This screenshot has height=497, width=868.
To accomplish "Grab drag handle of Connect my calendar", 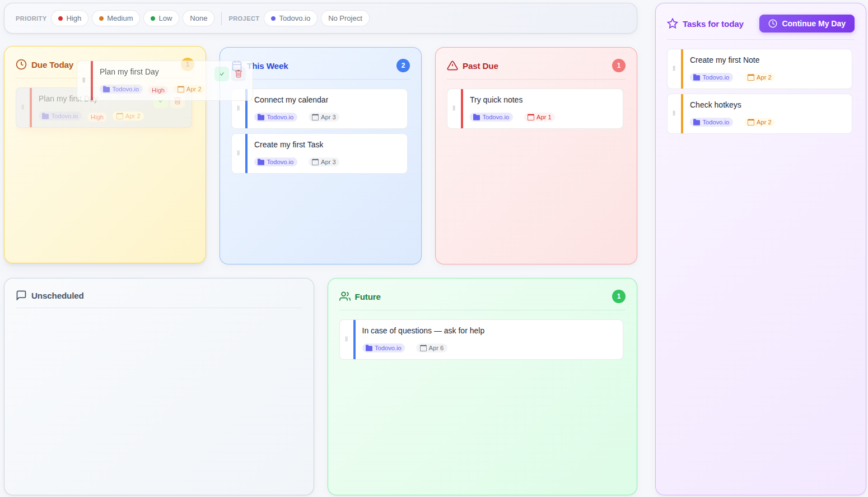I will (x=239, y=108).
